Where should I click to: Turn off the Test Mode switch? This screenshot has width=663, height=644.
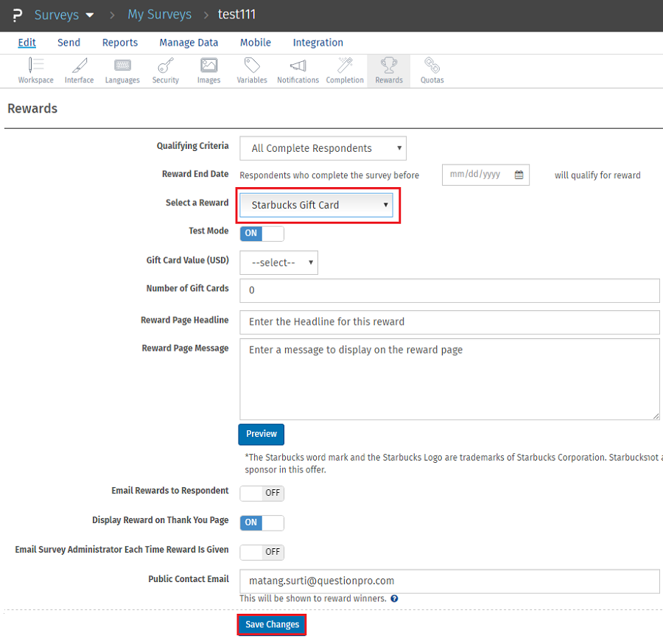262,234
